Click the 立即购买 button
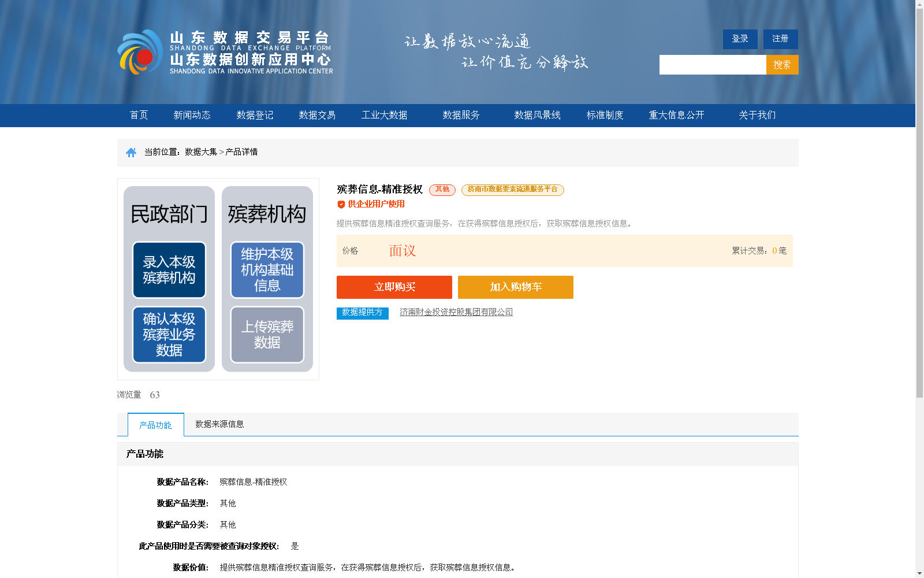Image resolution: width=924 pixels, height=578 pixels. coord(394,287)
